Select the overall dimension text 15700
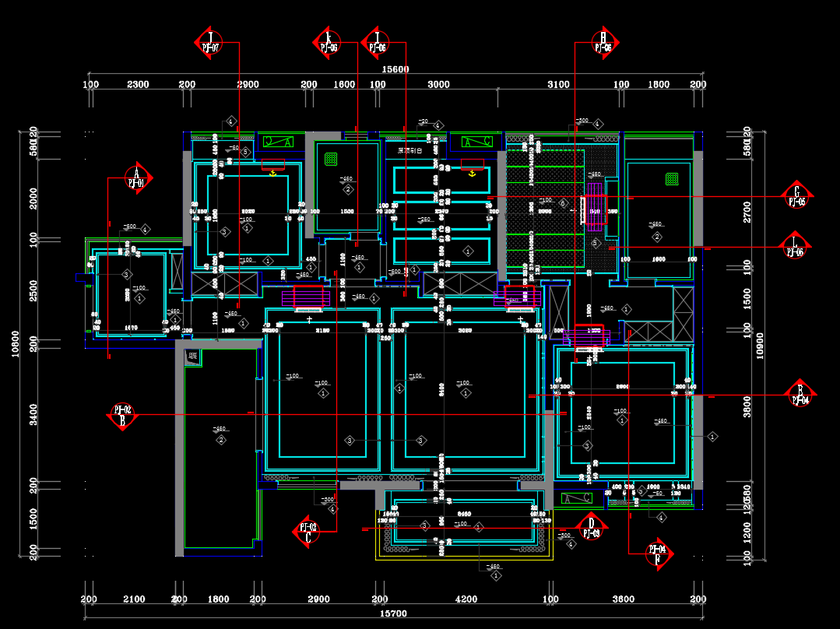The height and width of the screenshot is (629, 840). click(x=394, y=613)
